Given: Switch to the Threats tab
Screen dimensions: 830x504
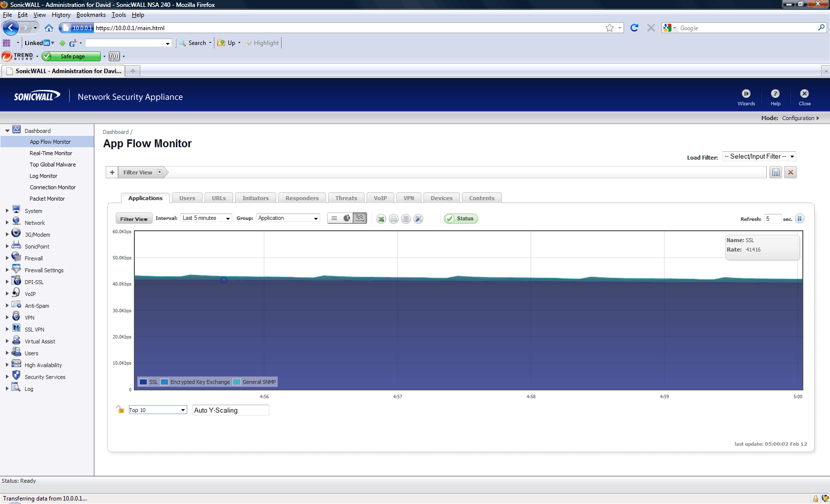Looking at the screenshot, I should click(346, 198).
